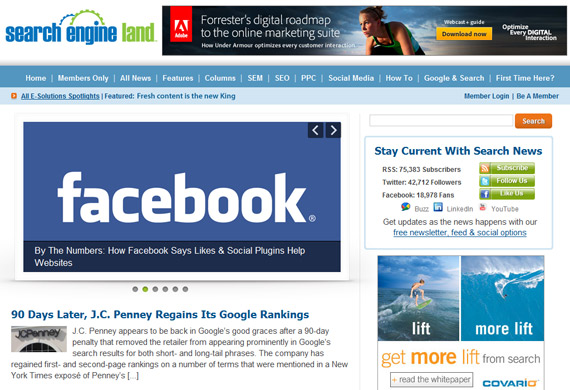Open First Time Here? menu item
Screen dimensions: 570x390
[525, 78]
